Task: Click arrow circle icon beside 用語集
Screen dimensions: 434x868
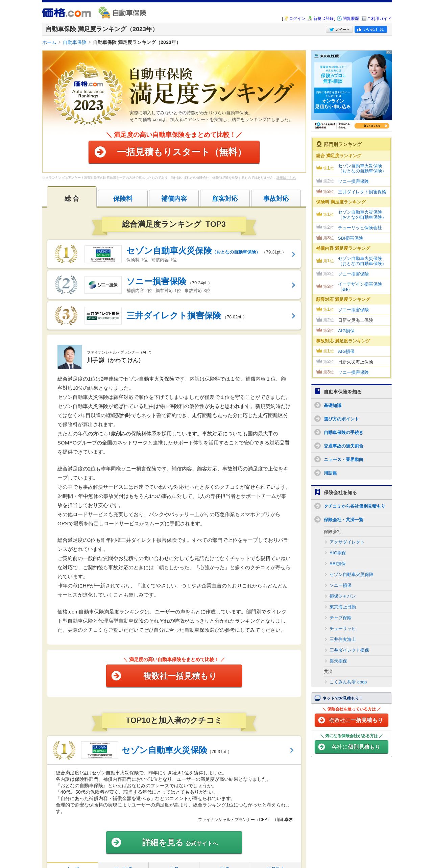Action: [317, 473]
